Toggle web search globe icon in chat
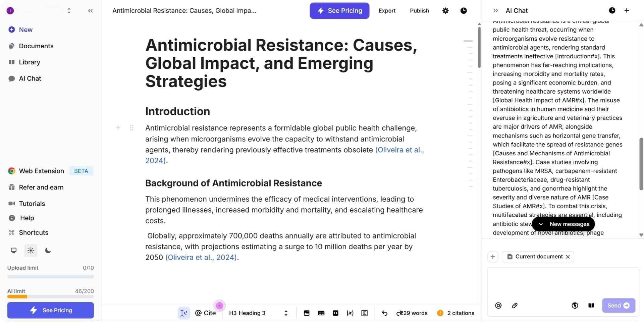 pos(575,306)
